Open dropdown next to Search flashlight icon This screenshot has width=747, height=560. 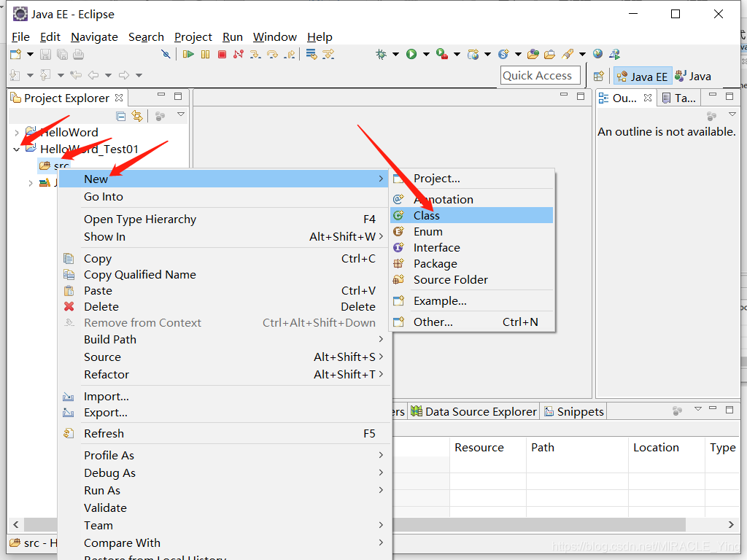[582, 54]
